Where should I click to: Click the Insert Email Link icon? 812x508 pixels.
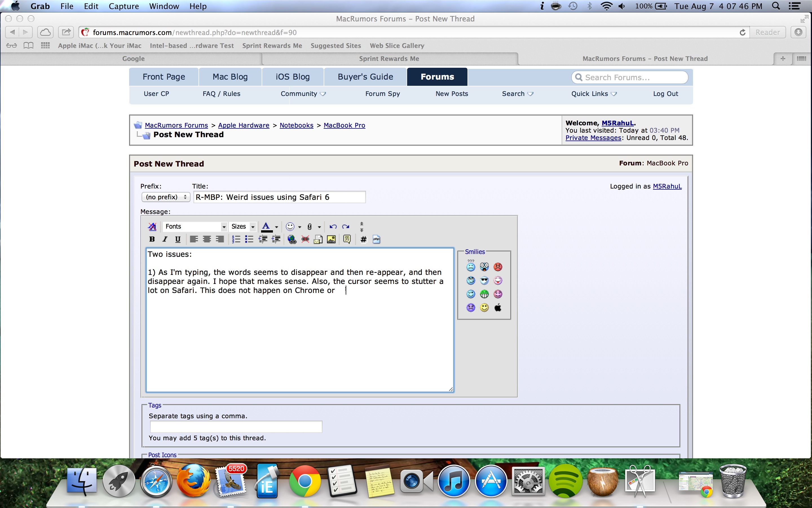318,239
